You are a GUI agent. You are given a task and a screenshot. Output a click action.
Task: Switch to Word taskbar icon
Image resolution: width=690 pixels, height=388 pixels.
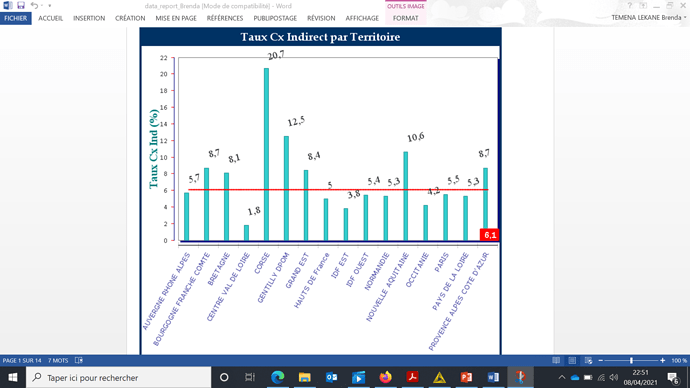[x=493, y=377]
